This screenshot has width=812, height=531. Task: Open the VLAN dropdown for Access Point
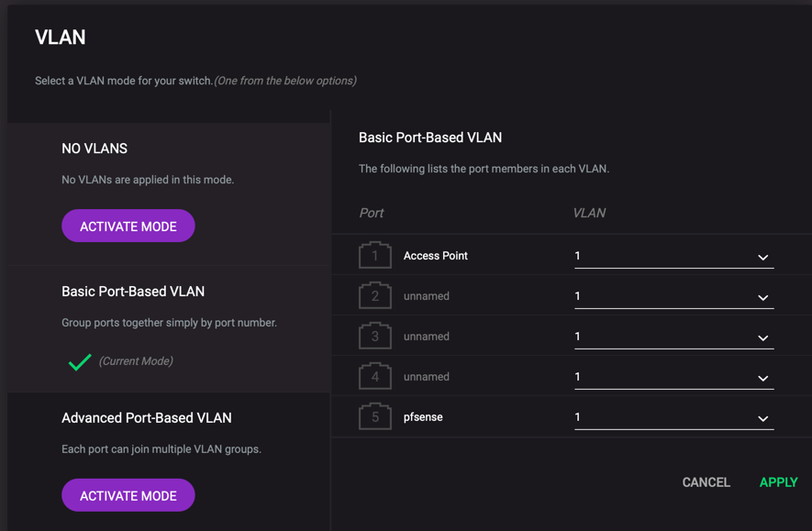(763, 257)
